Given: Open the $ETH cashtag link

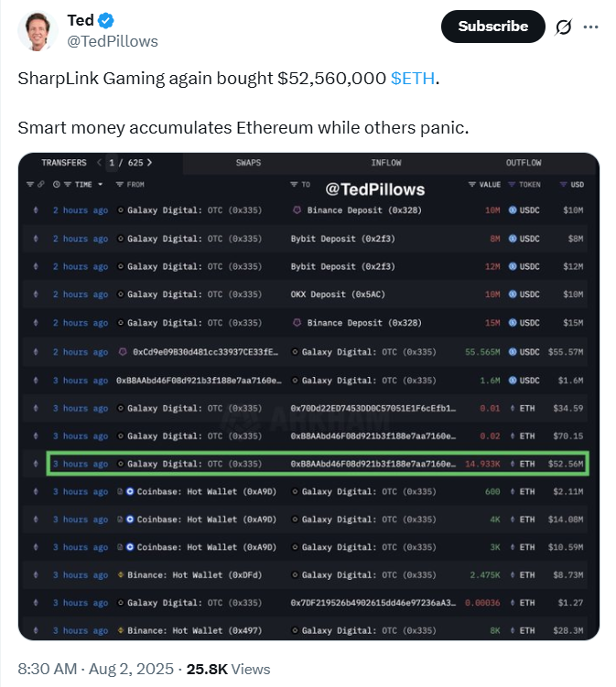Looking at the screenshot, I should click(x=413, y=79).
